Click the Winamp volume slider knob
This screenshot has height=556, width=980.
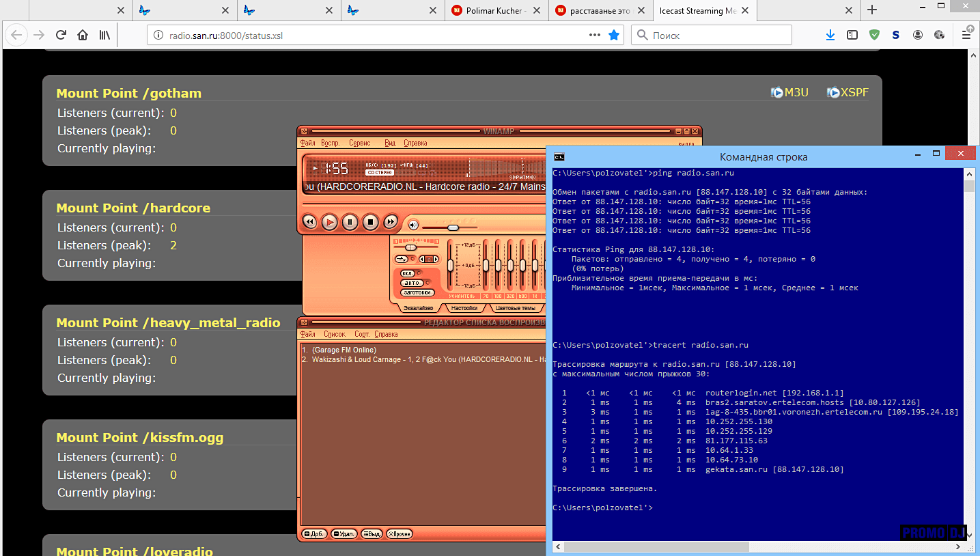[453, 227]
